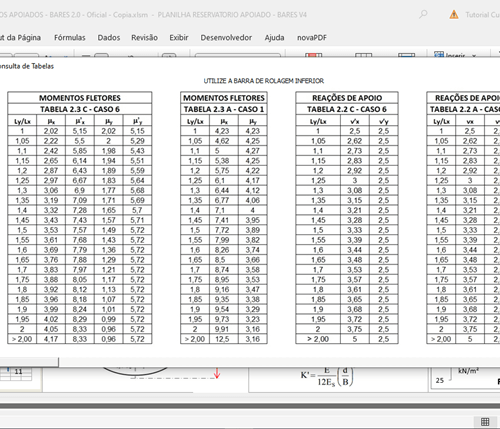The width and height of the screenshot is (500, 429).
Task: Click the Ly/Lx header of Tabela 2.3 A
Action: point(195,121)
